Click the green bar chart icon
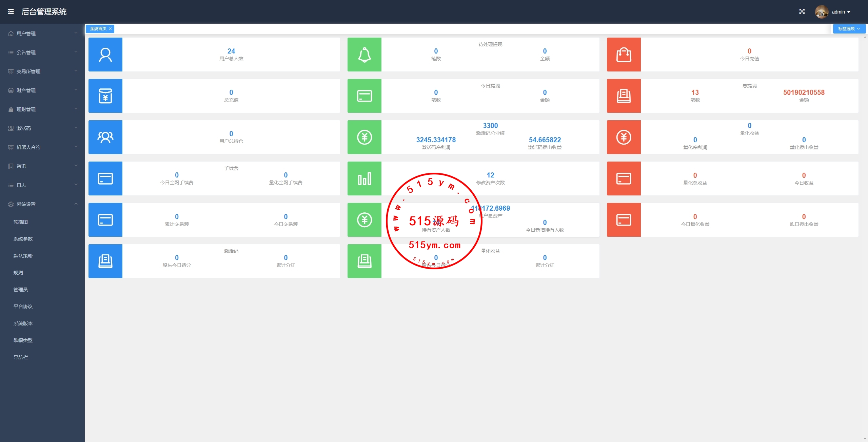Screen dimensions: 868x442 (364, 178)
